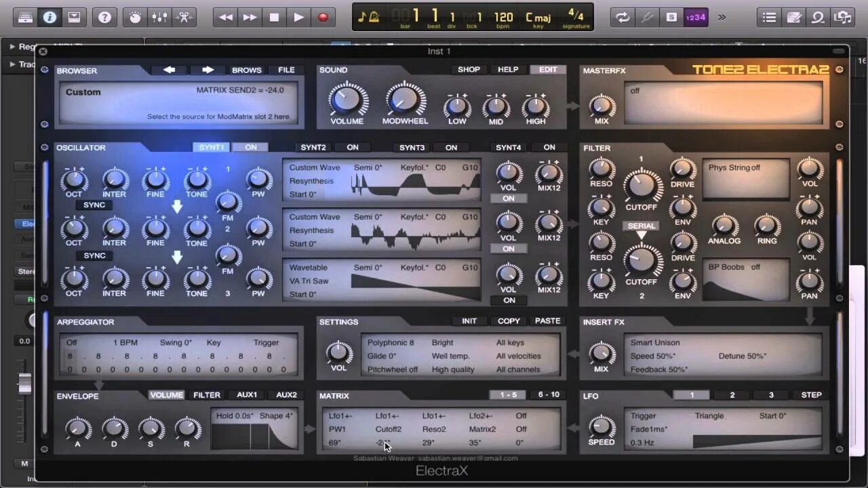Select LFO STEP tab
Screen dimensions: 868x488
tap(811, 394)
